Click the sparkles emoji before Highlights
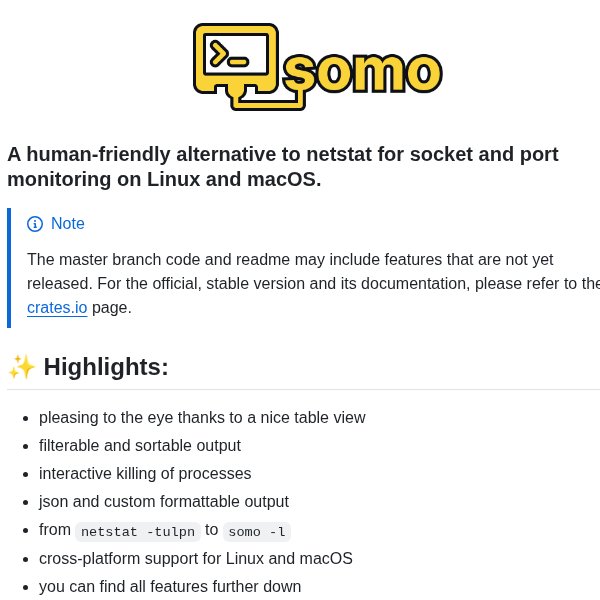This screenshot has height=600, width=600. tap(21, 367)
